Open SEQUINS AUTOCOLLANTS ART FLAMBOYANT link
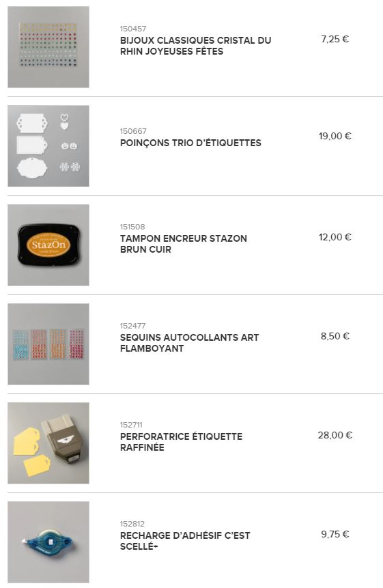Image resolution: width=383 pixels, height=588 pixels. pos(189,343)
